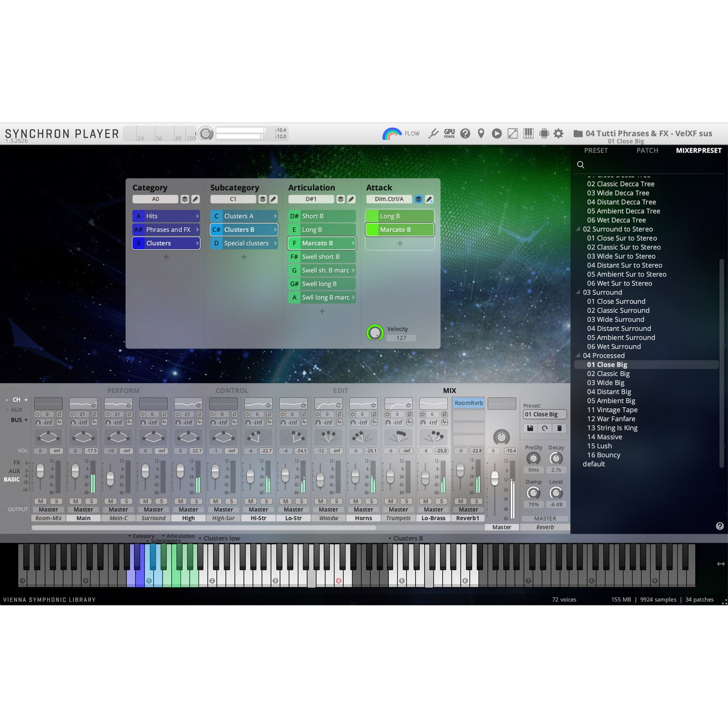The image size is (728, 728).
Task: Click the tuning fork icon
Action: (433, 134)
